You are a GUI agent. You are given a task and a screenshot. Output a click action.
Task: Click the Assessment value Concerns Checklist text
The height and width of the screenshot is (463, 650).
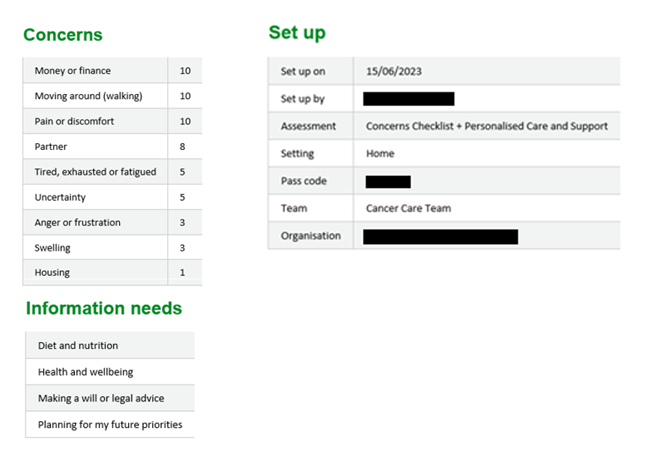click(487, 127)
